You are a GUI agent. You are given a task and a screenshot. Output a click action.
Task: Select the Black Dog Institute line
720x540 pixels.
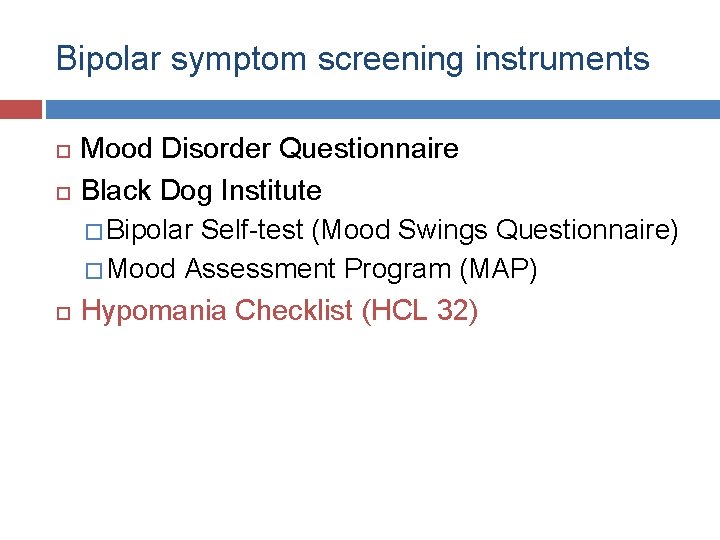[x=201, y=191]
